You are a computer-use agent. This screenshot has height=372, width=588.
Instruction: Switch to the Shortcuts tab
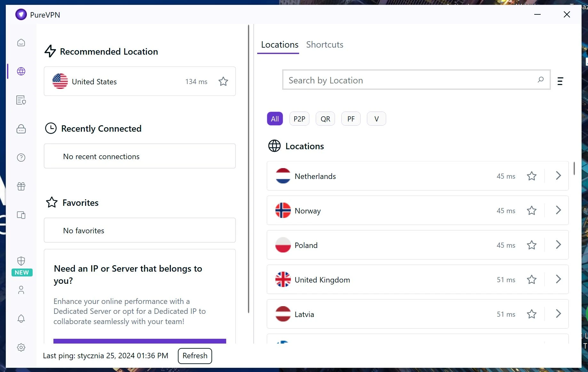325,45
